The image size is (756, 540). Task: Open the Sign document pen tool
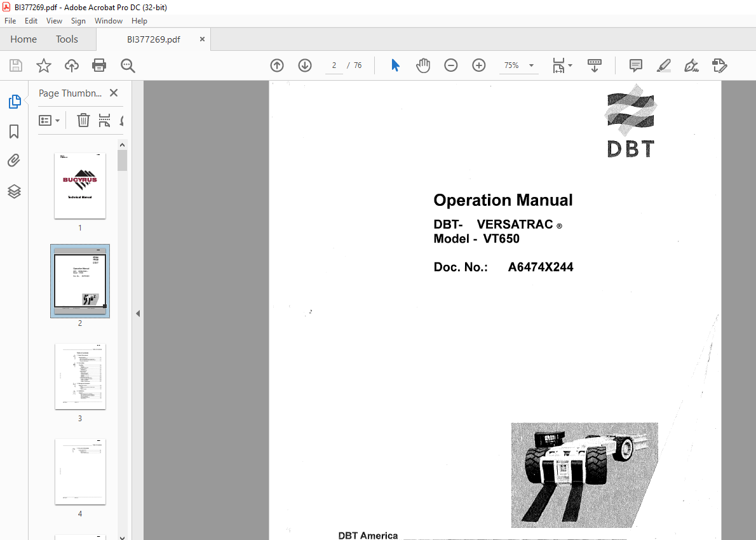(691, 65)
